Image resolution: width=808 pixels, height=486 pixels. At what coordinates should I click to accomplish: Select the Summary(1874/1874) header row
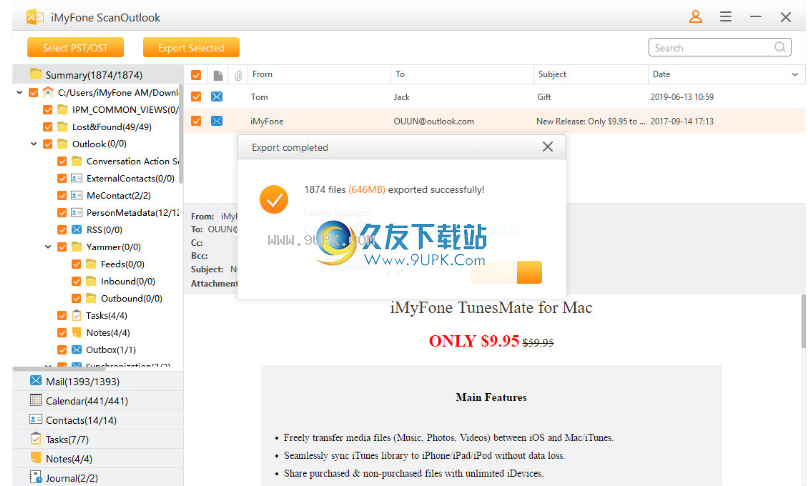point(98,75)
